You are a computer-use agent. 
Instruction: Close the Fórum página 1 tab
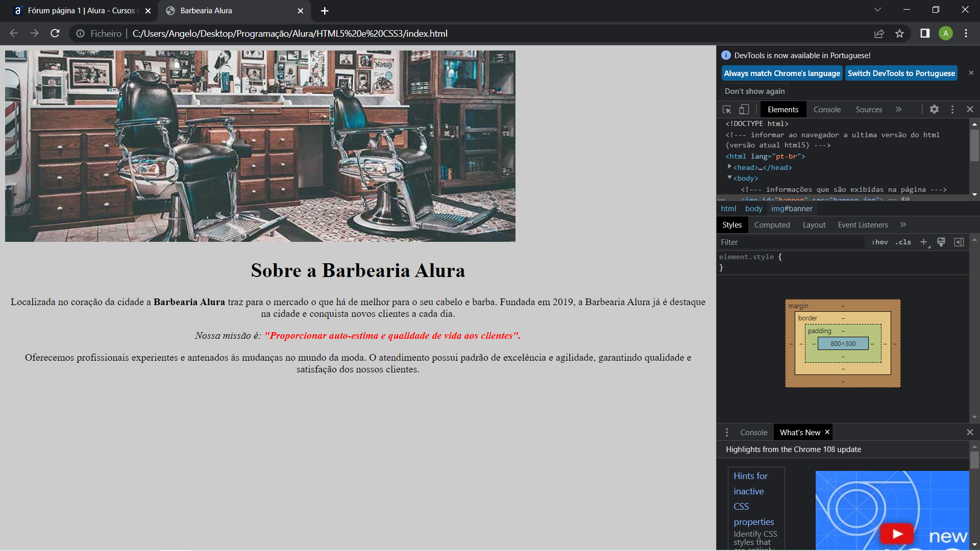(x=148, y=11)
